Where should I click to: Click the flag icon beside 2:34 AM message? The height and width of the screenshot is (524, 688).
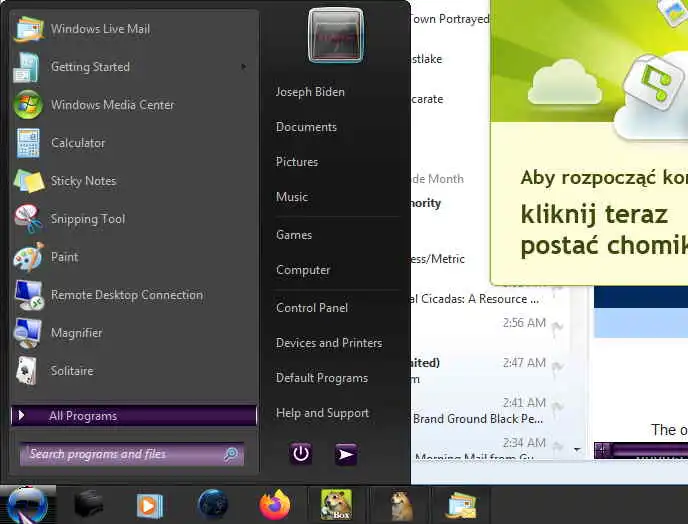point(557,446)
